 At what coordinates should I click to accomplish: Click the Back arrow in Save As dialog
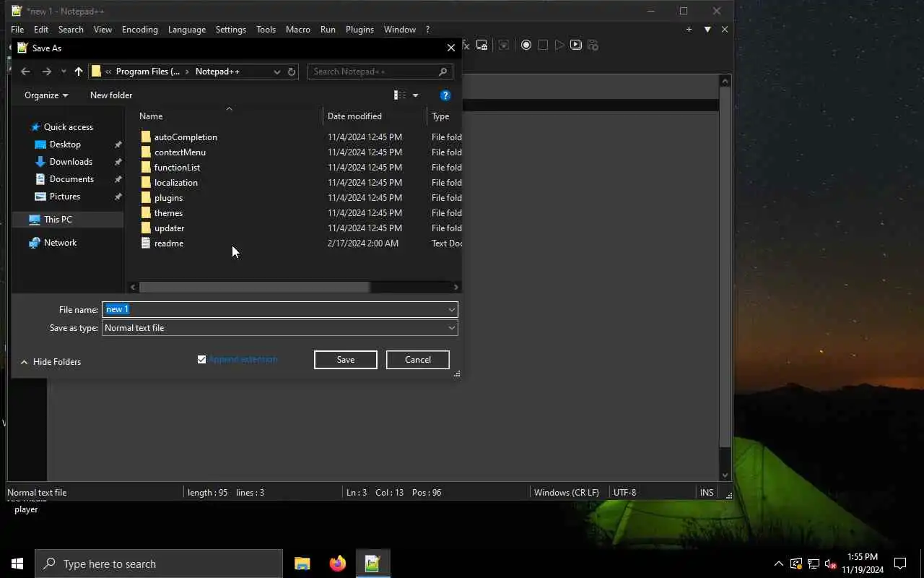coord(25,72)
